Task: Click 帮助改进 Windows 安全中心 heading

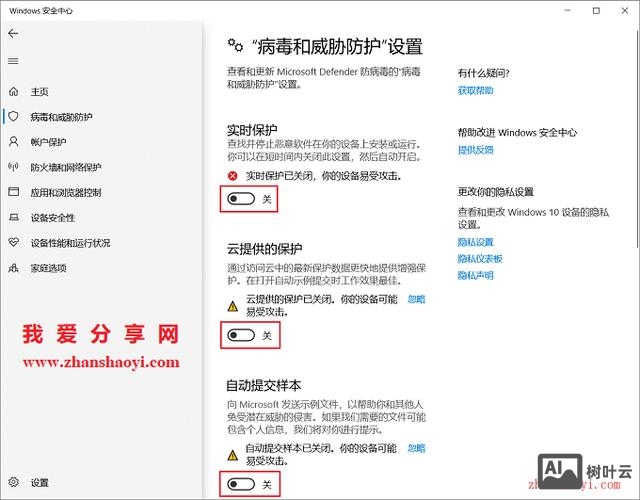Action: pos(517,133)
